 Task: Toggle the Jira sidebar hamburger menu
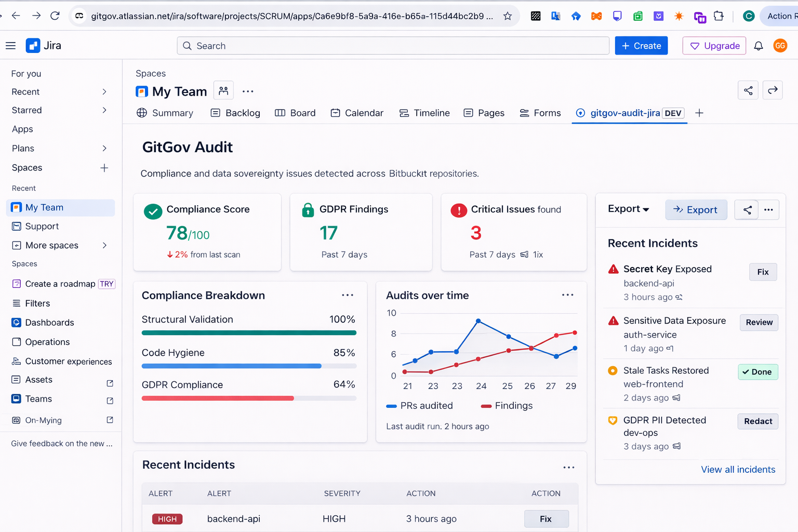point(10,46)
